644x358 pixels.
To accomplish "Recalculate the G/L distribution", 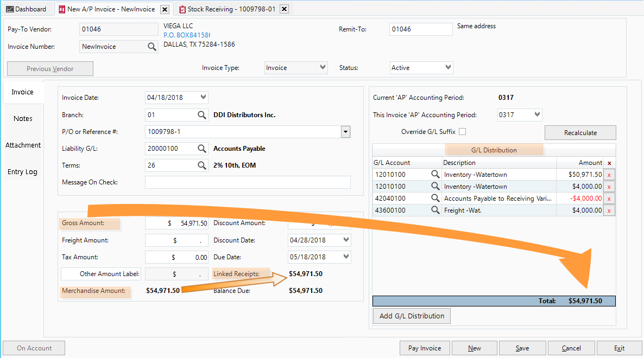I will click(580, 132).
